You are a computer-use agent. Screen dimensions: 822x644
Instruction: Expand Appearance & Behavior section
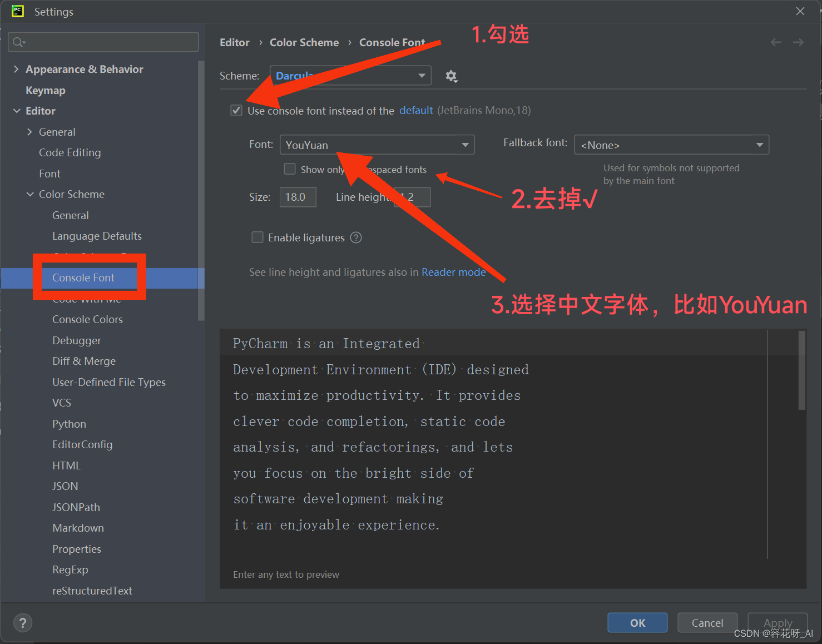[16, 69]
